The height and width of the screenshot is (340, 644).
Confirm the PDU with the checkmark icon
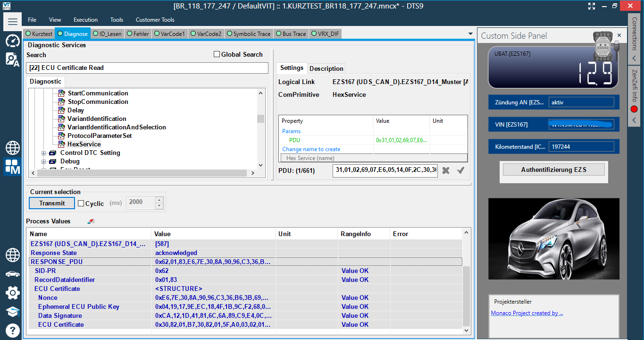[460, 171]
